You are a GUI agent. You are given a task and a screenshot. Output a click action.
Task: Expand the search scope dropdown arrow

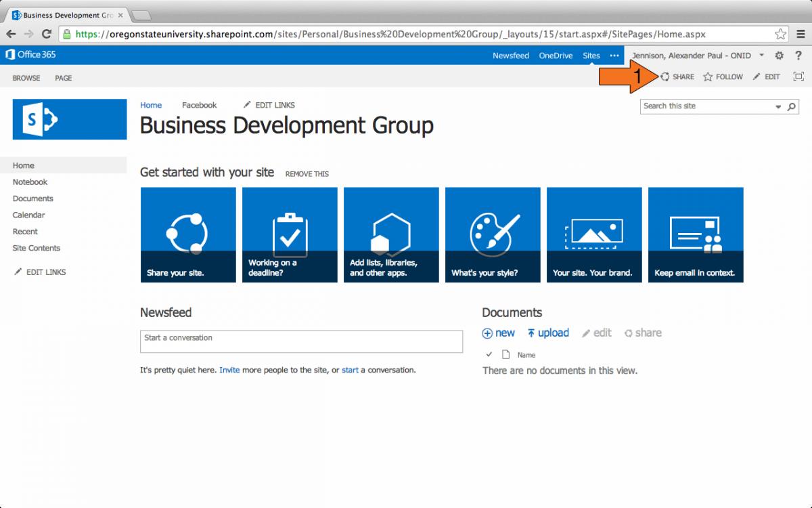point(778,106)
